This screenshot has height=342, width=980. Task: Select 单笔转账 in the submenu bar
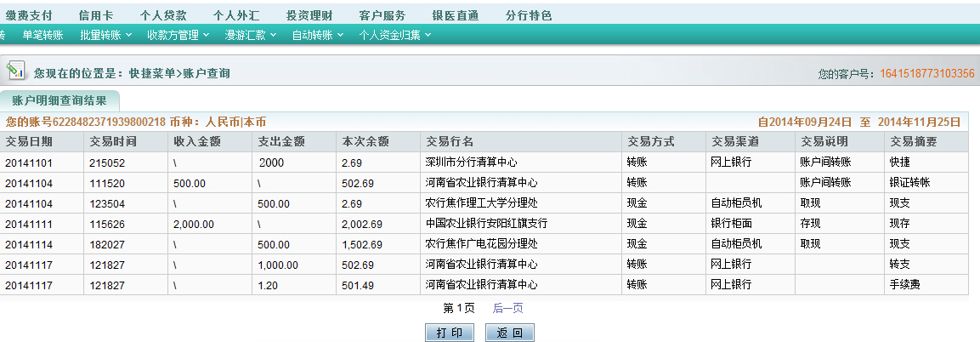click(x=43, y=35)
